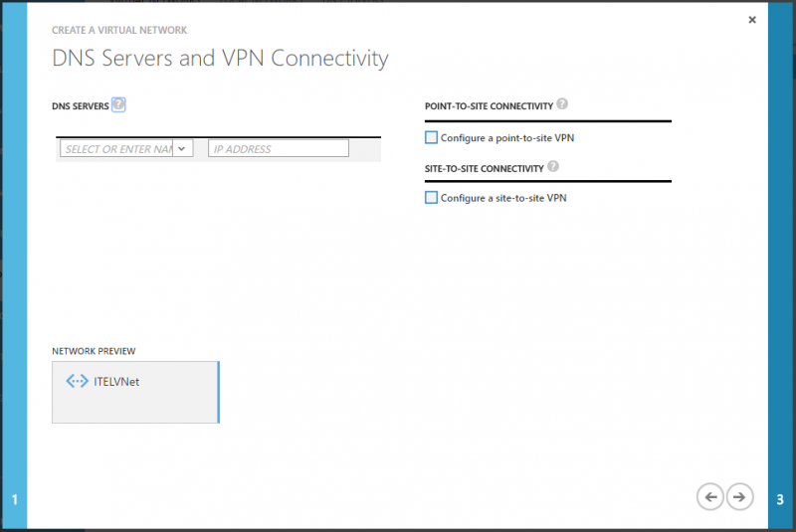Click the 'POINT-TO-SITE CONNECTIVITY' heading
796x532 pixels.
489,106
